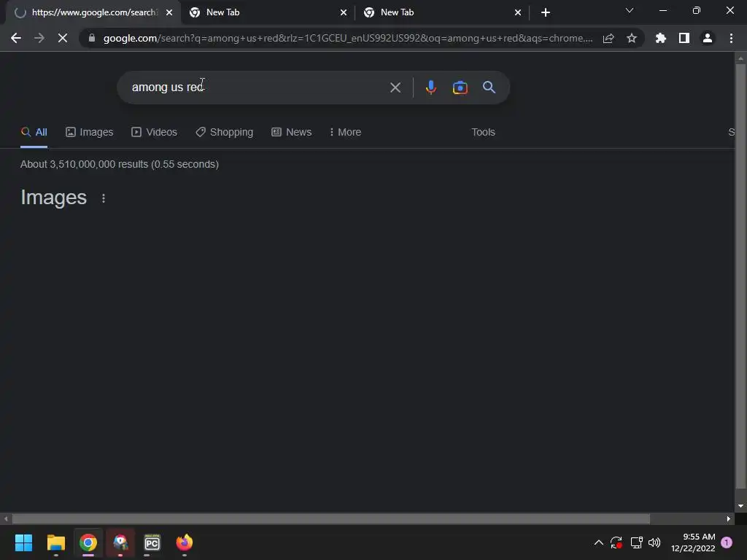Go back with the browser back arrow

(16, 38)
